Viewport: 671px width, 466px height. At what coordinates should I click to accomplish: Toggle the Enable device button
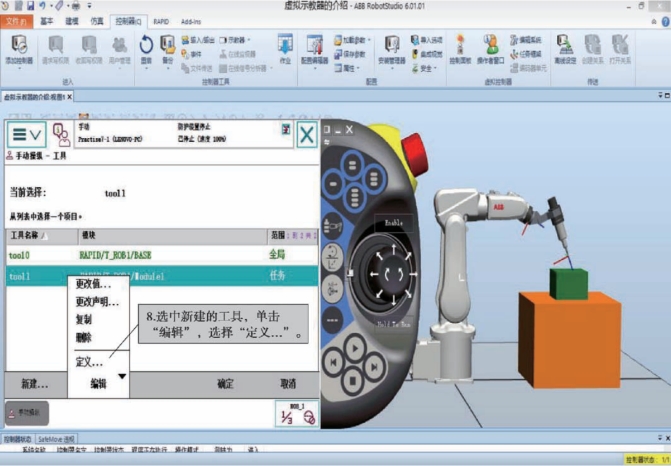tap(394, 223)
